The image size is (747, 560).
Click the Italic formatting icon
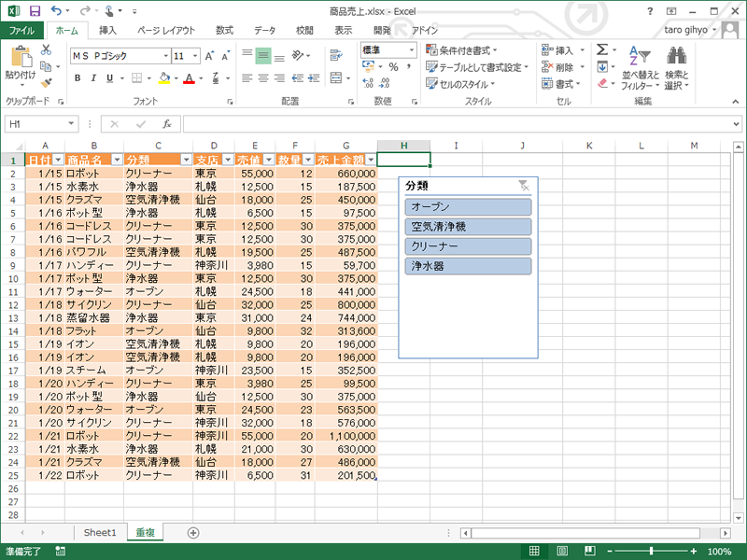tap(95, 78)
